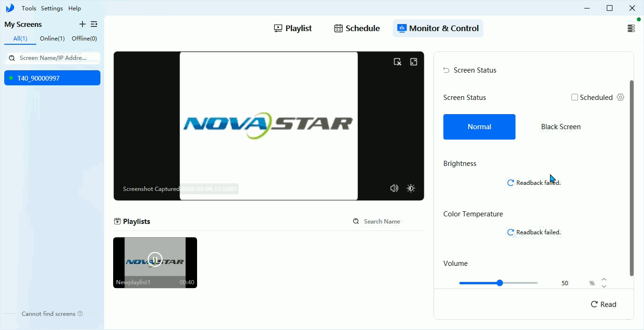Screen dimensions: 644x330
Task: Pause the Newplaylist1 playlist
Action: coord(155,259)
